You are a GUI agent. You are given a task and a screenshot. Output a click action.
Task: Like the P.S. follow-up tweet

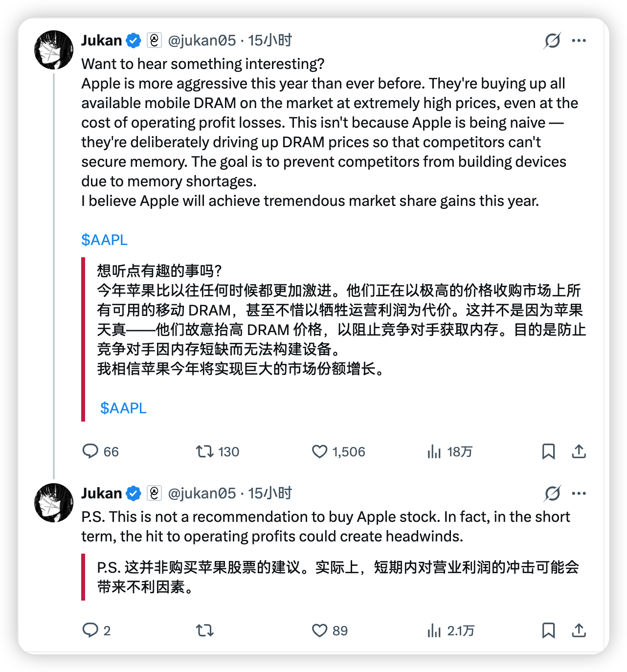[320, 631]
